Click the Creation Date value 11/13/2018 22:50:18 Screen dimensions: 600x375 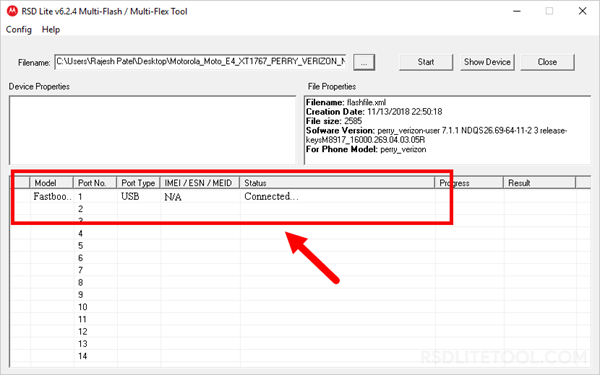tap(404, 112)
